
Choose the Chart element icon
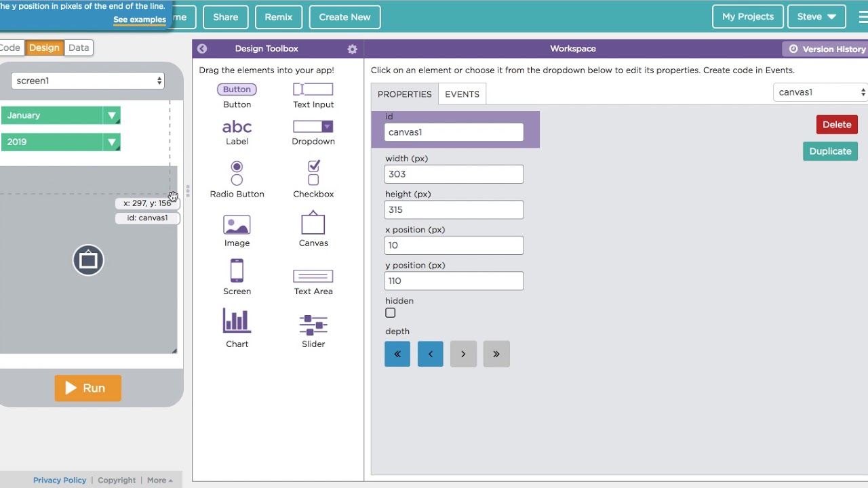pos(237,321)
